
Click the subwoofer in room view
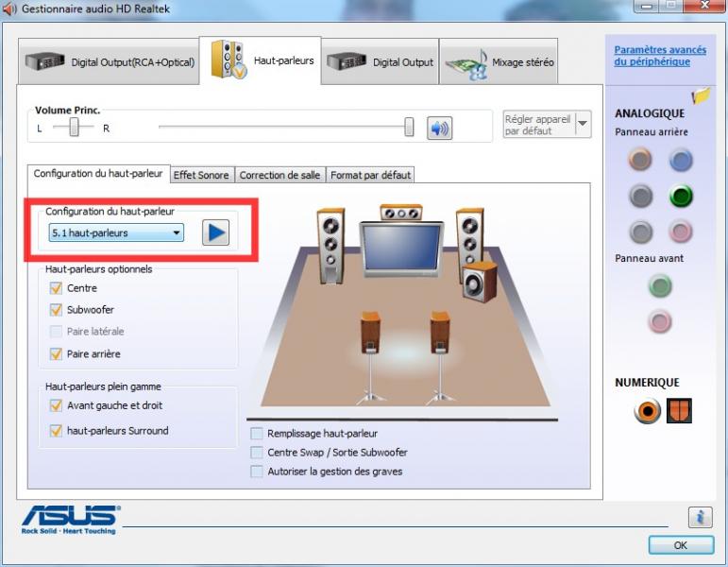click(x=480, y=282)
